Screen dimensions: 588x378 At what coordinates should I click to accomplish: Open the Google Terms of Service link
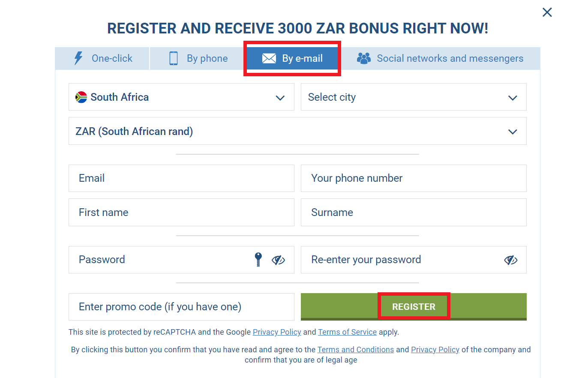(347, 332)
